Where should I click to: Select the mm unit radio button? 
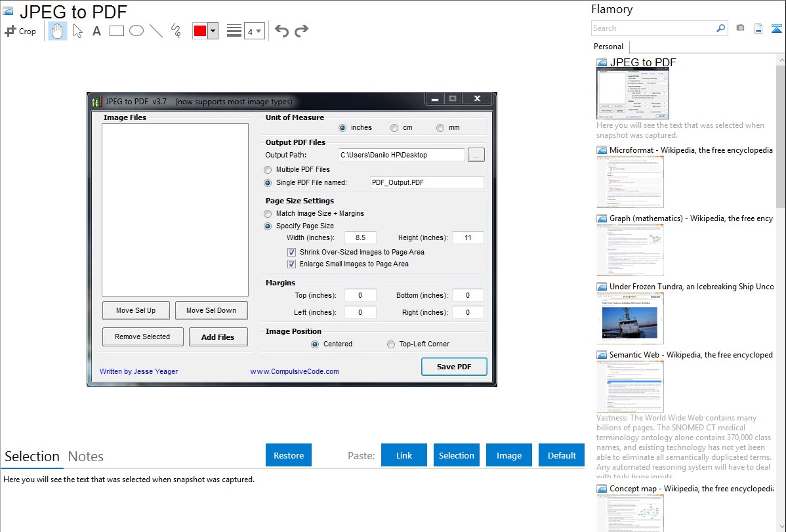440,128
